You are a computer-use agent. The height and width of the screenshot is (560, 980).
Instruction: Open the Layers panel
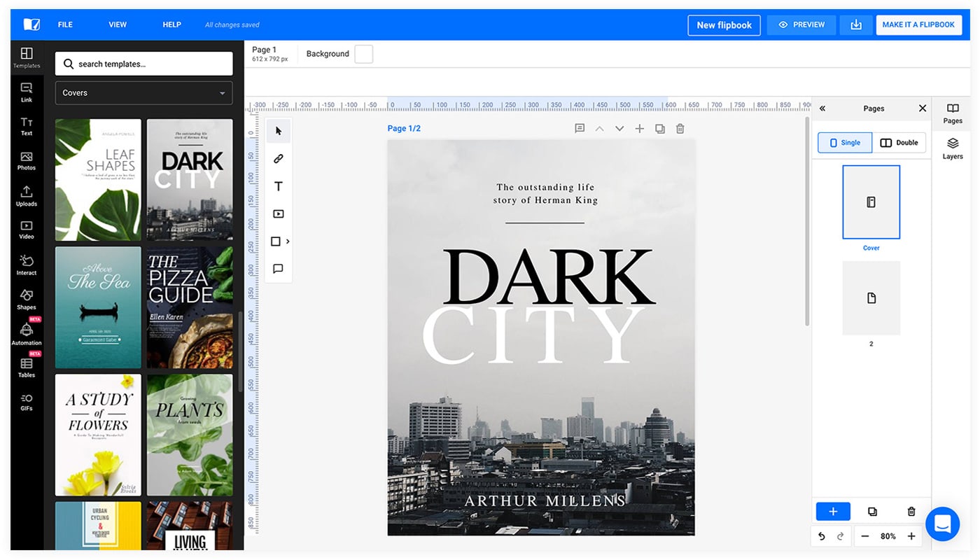952,148
